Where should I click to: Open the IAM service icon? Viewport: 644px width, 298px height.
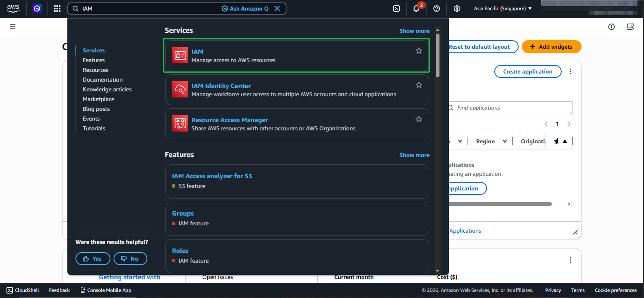[180, 56]
